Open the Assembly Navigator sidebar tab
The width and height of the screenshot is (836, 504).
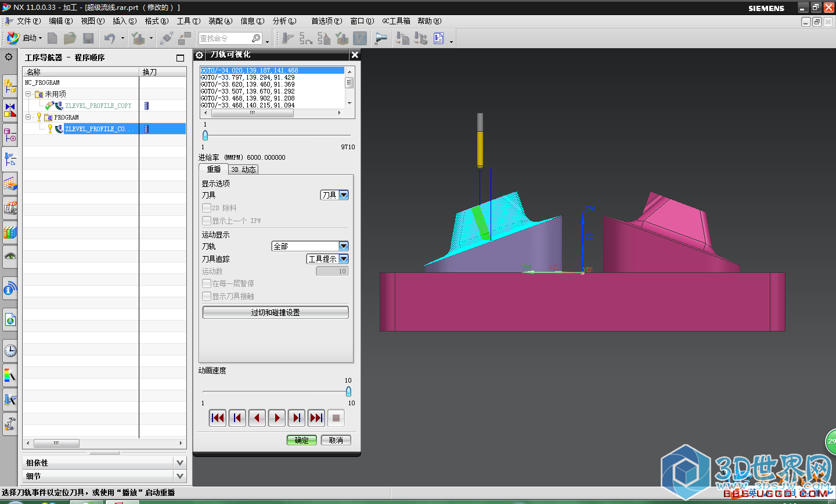(x=10, y=86)
